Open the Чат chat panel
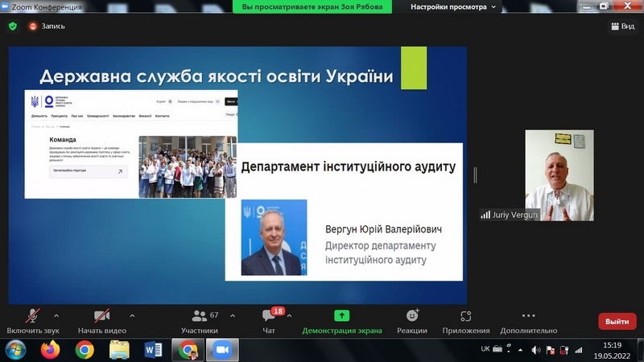644x362 pixels. click(x=269, y=321)
